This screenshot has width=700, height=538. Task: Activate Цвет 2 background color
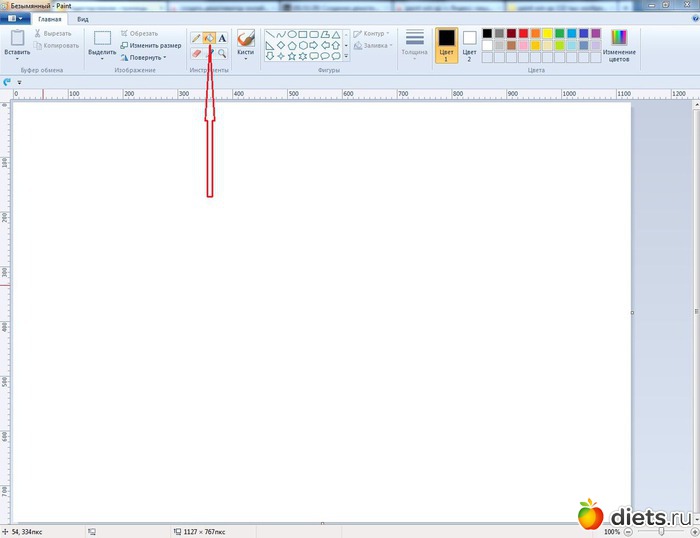tap(469, 44)
